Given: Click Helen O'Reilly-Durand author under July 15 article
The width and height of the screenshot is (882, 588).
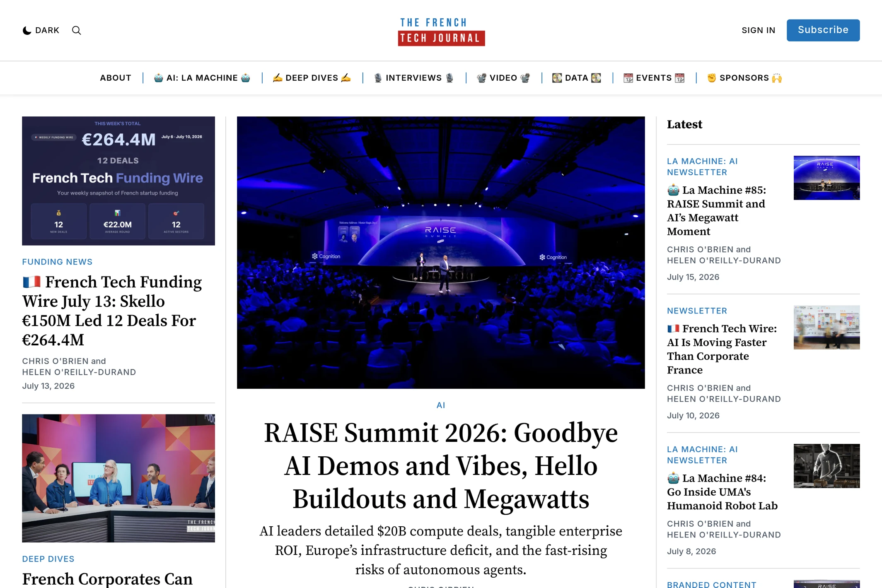Looking at the screenshot, I should click(724, 260).
